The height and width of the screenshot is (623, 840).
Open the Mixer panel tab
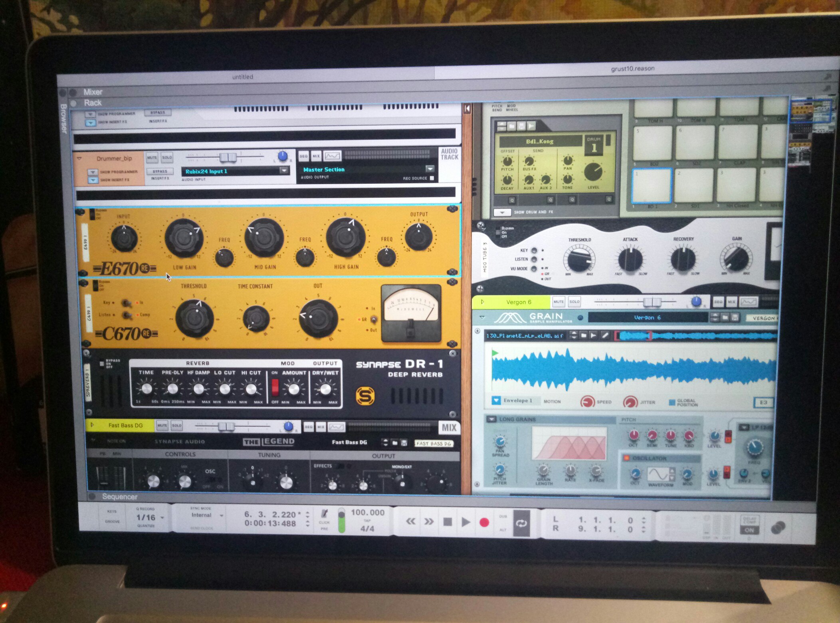[93, 92]
